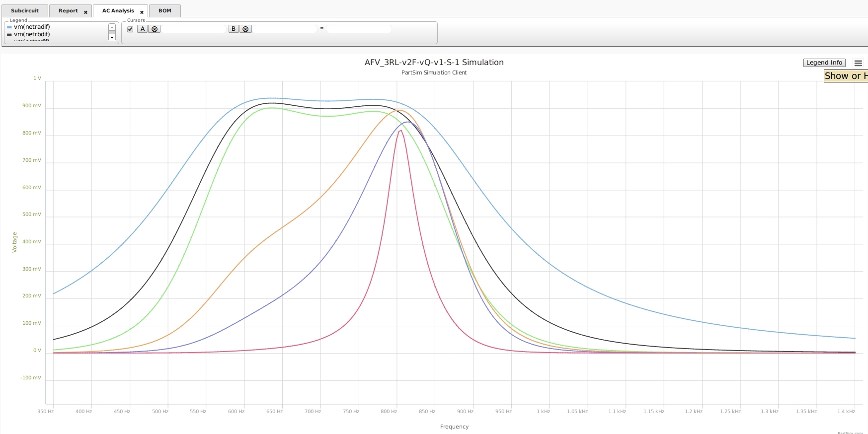Click the 350 Hz axis label
The image size is (868, 434).
click(x=46, y=411)
